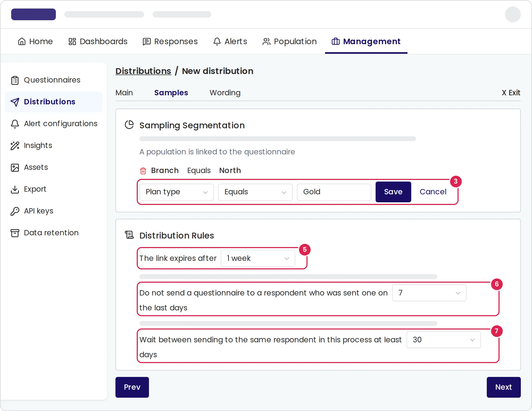Click the "New distribution" breadcrumb text

click(218, 71)
